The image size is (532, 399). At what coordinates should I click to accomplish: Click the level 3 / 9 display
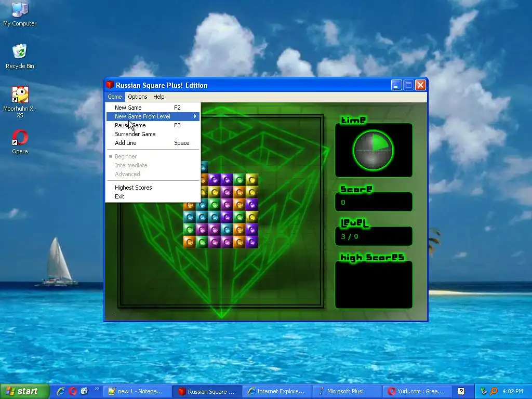[374, 236]
